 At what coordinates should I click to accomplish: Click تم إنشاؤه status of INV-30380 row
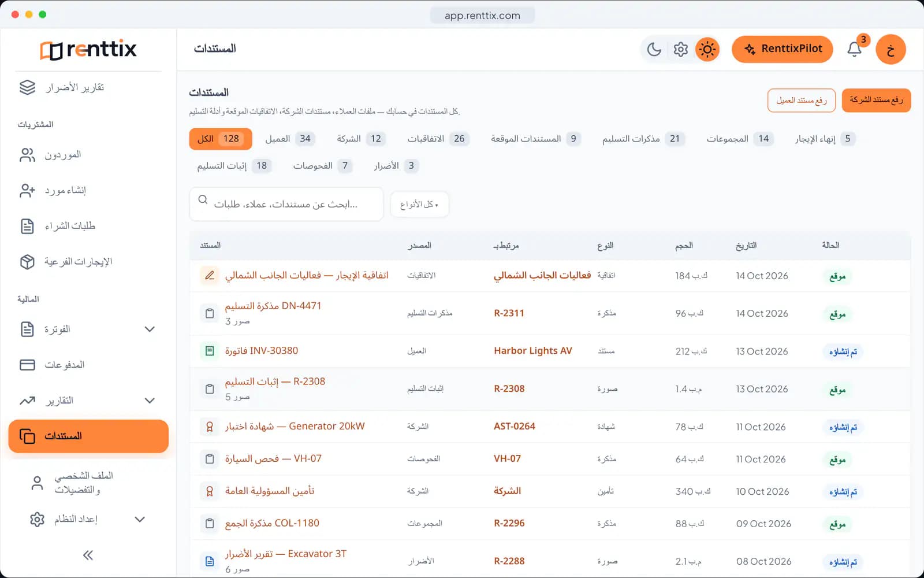843,352
